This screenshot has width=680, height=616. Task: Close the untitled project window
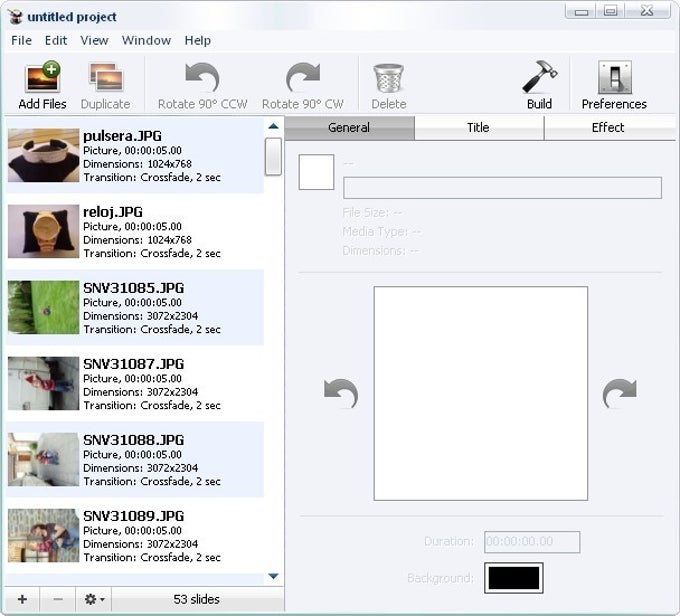(x=647, y=11)
